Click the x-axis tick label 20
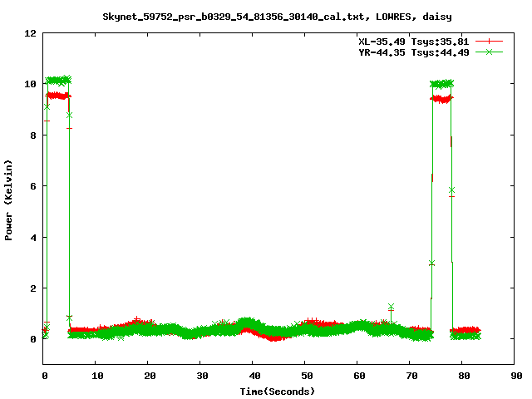This screenshot has height=399, width=532. point(150,376)
